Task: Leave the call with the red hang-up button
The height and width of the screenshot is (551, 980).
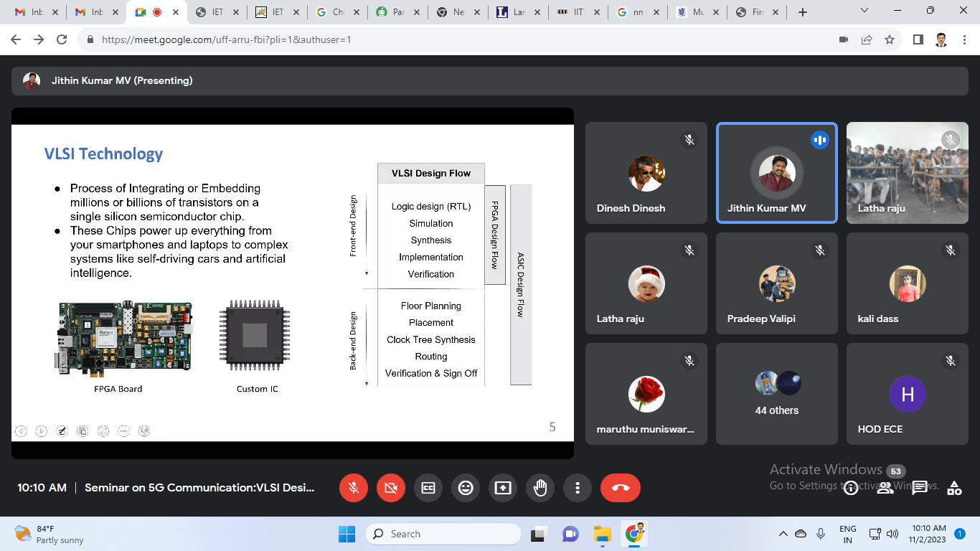Action: pyautogui.click(x=621, y=488)
